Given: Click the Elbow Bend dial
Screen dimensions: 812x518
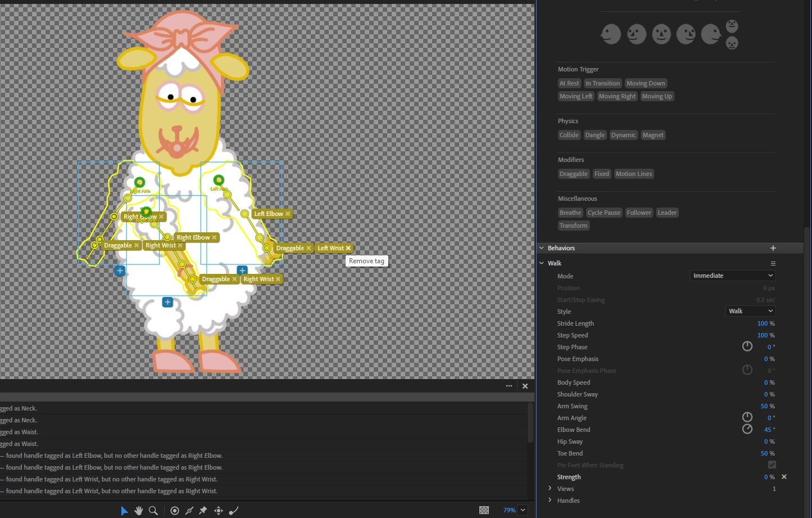Looking at the screenshot, I should [x=747, y=429].
